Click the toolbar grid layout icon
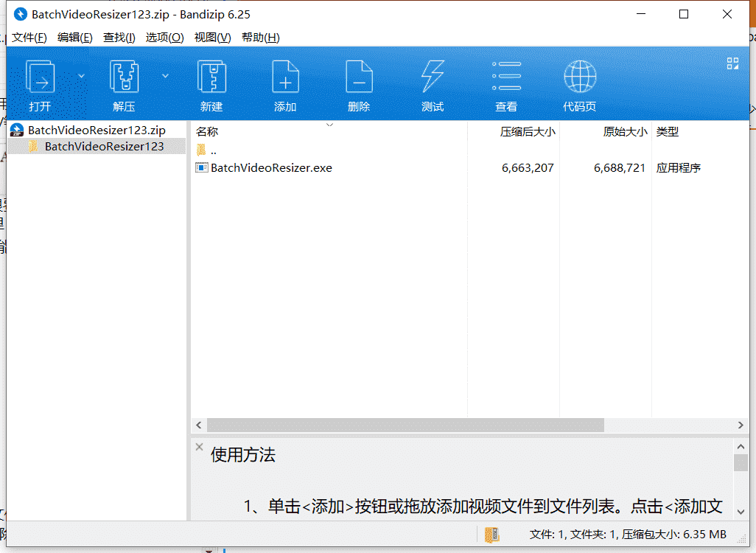 pyautogui.click(x=732, y=63)
